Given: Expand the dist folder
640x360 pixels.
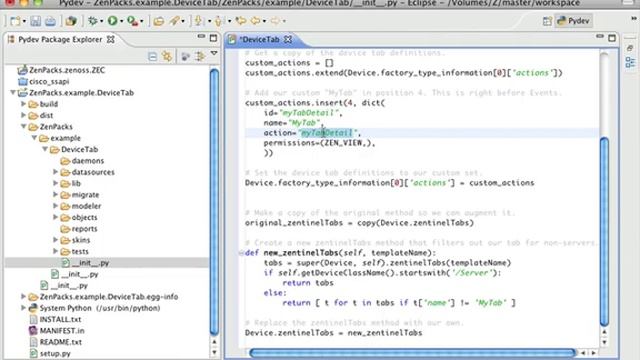Looking at the screenshot, I should (x=24, y=115).
